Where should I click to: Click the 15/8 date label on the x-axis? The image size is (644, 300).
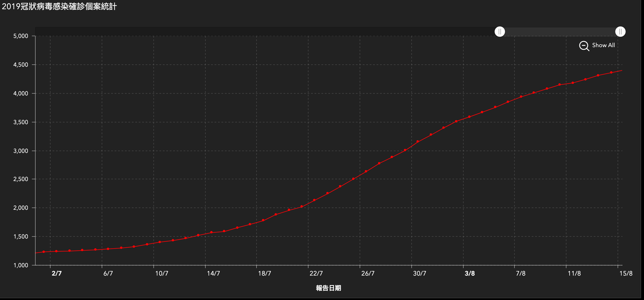tap(626, 273)
